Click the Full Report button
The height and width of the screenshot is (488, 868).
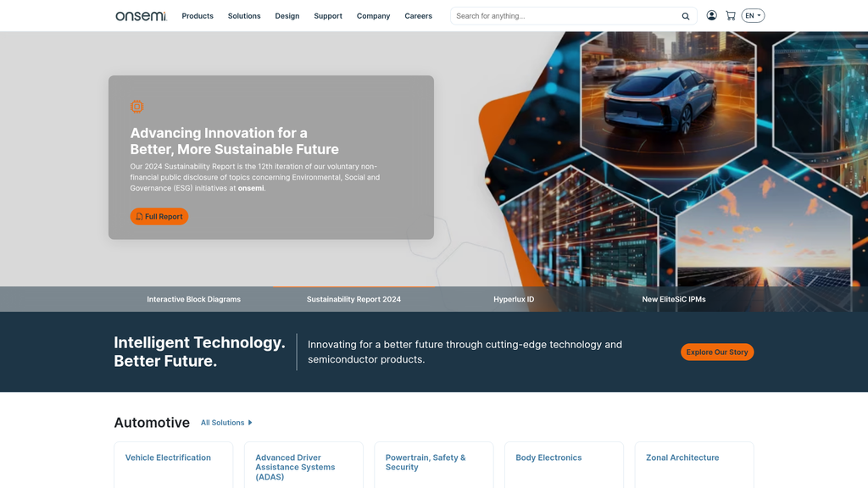tap(159, 216)
